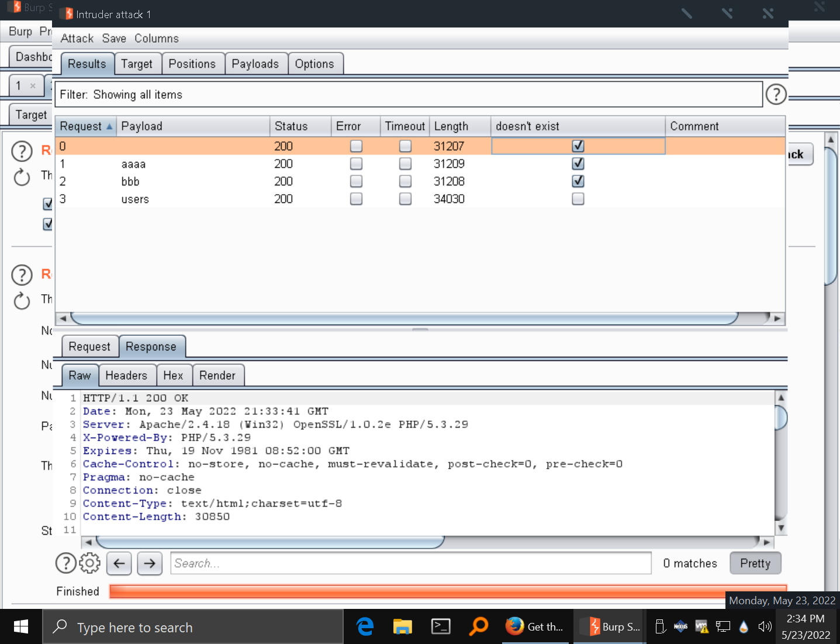Viewport: 840px width, 644px height.
Task: Toggle Error checkbox for request 0
Action: (356, 146)
